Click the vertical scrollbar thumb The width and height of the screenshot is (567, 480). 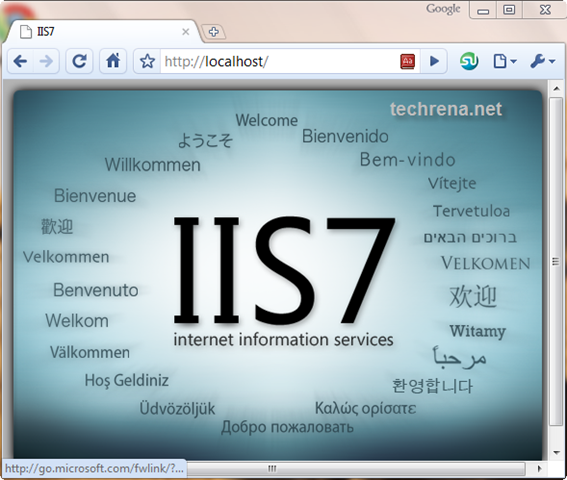point(556,262)
